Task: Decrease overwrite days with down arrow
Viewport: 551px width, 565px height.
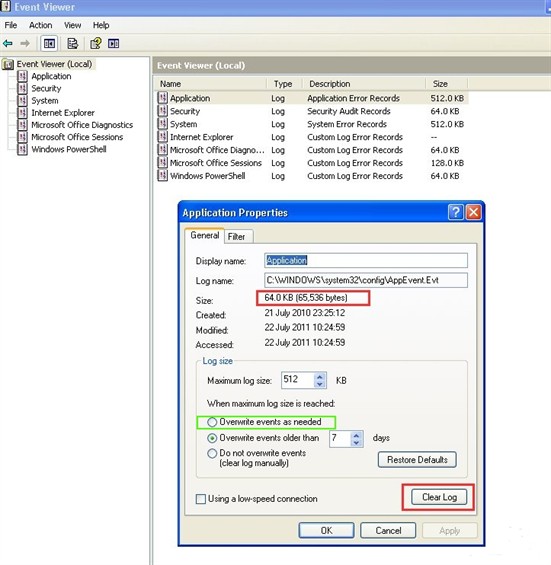Action: click(356, 443)
